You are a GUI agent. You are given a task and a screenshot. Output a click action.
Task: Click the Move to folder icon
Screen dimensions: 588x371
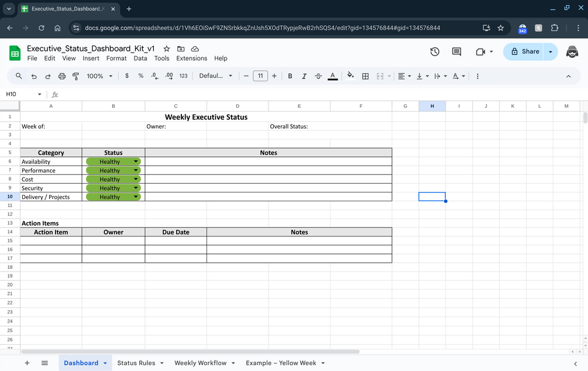point(181,49)
